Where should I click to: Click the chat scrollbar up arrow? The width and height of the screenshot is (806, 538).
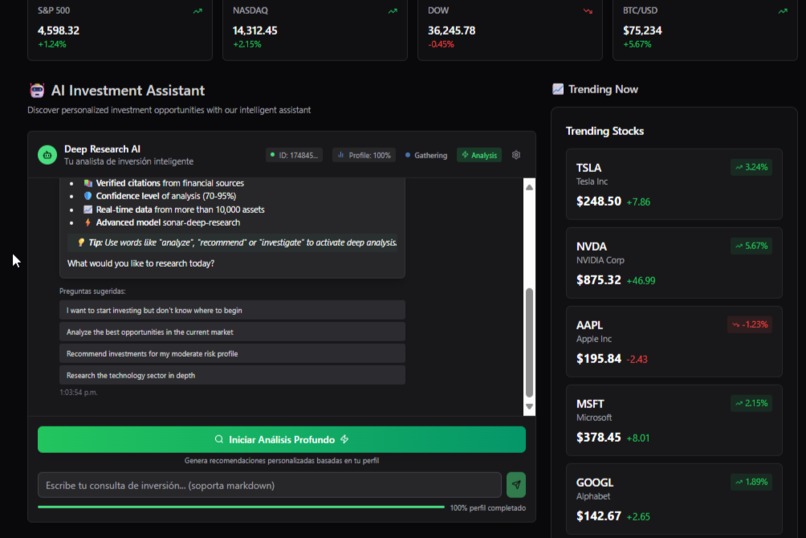[529, 187]
